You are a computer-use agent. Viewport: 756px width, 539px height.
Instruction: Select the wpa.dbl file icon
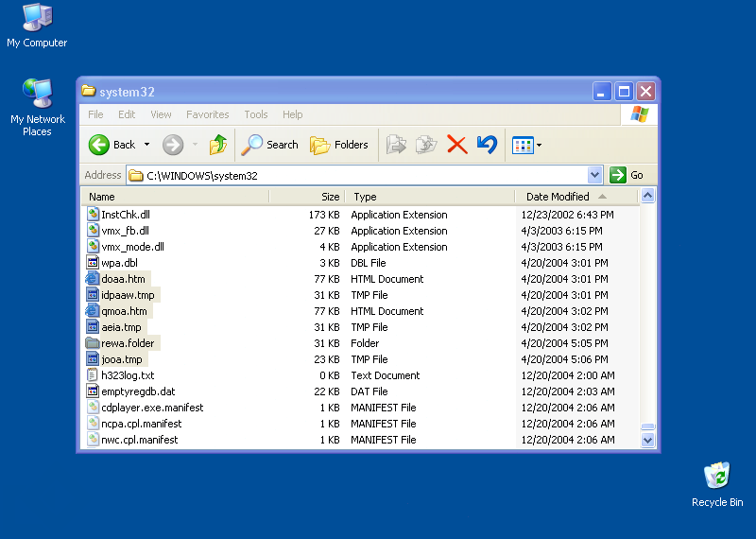click(93, 263)
